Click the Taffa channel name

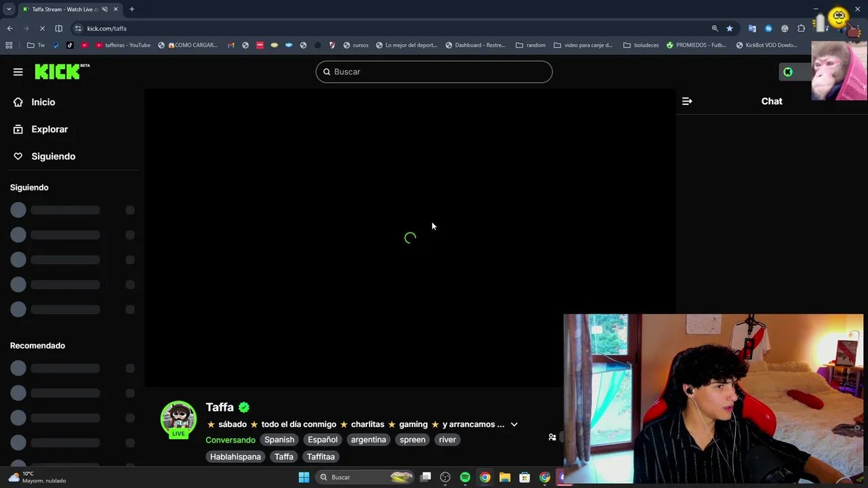coord(220,407)
